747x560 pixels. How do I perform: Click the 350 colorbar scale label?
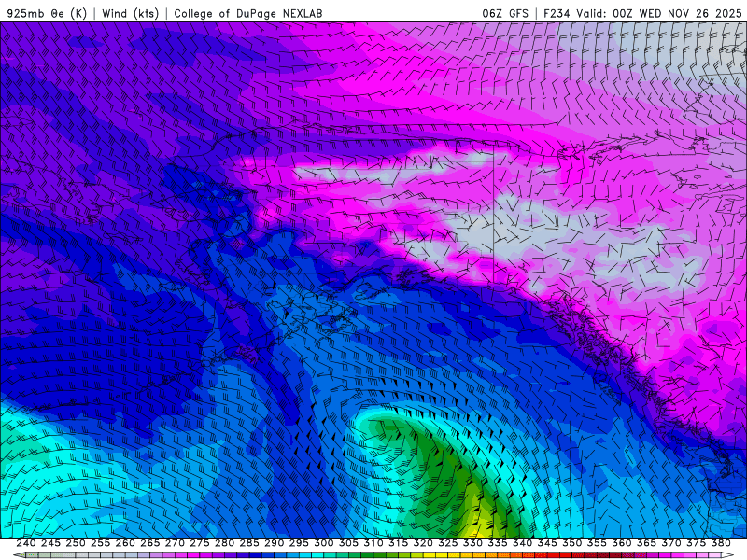(x=571, y=543)
